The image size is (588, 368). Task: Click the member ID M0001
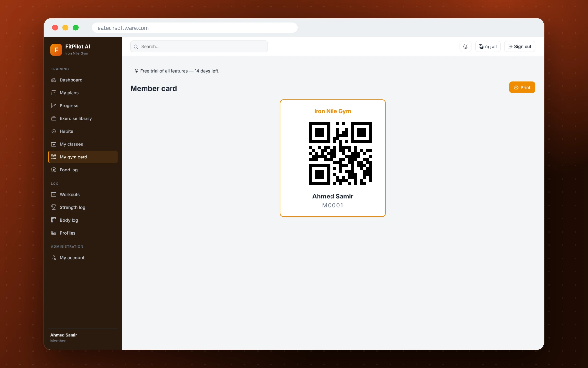coord(332,205)
